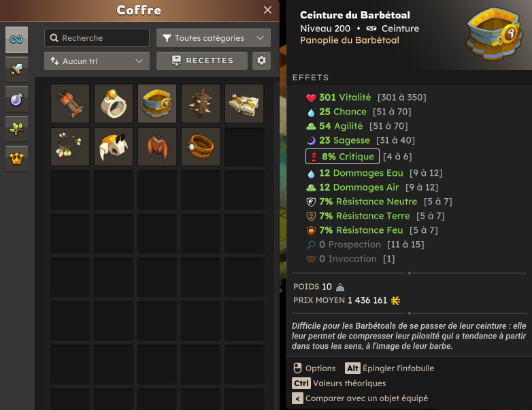Open the equipment sword category tab
Viewport: 532px width, 410px height.
(x=16, y=69)
